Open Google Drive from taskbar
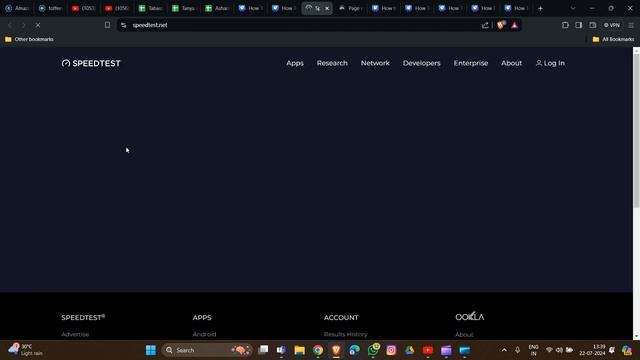Viewport: 640px width, 360px height. tap(409, 350)
